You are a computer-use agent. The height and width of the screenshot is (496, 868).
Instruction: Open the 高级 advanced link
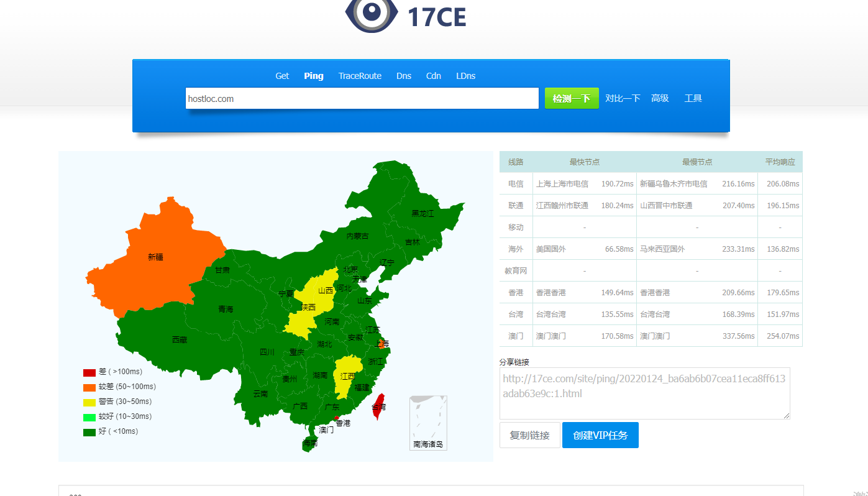click(x=660, y=98)
